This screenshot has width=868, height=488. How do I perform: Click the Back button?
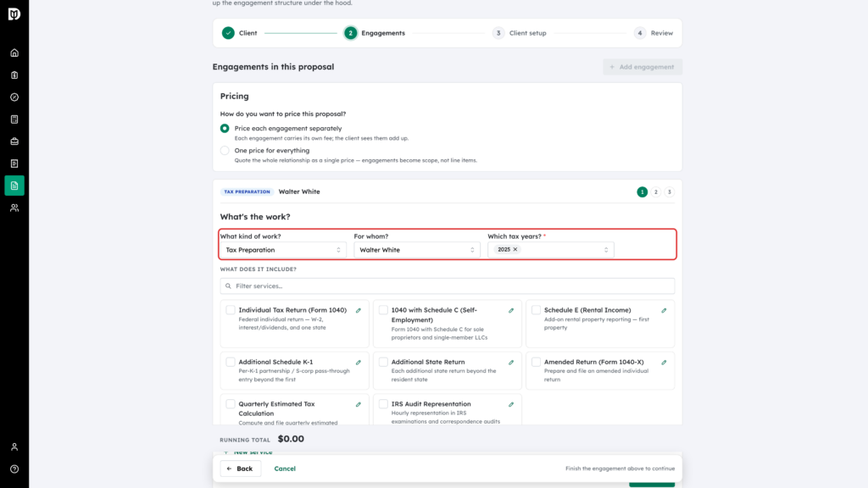click(240, 469)
